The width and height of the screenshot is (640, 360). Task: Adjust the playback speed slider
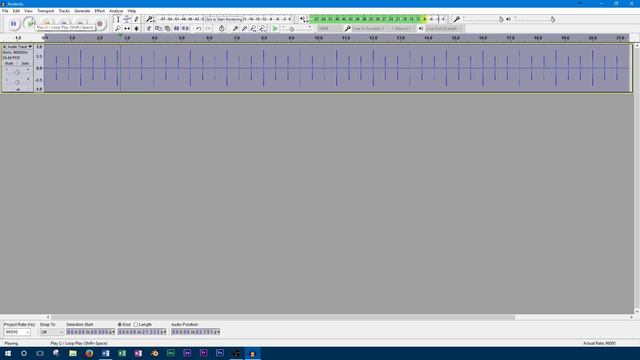point(296,29)
